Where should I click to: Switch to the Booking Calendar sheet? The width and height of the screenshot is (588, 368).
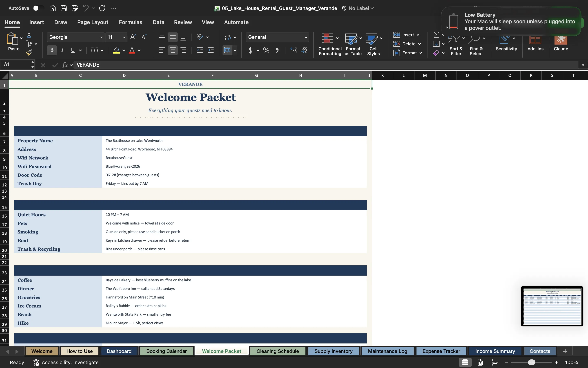click(166, 351)
